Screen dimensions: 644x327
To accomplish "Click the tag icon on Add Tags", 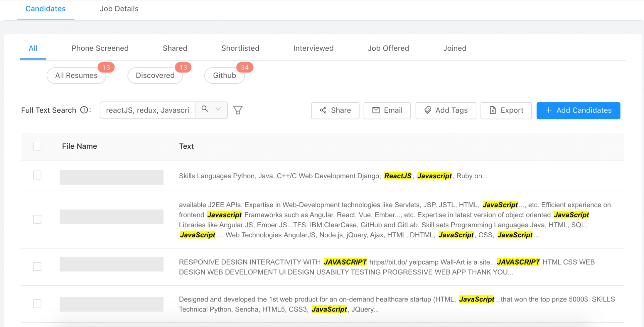I will [428, 110].
